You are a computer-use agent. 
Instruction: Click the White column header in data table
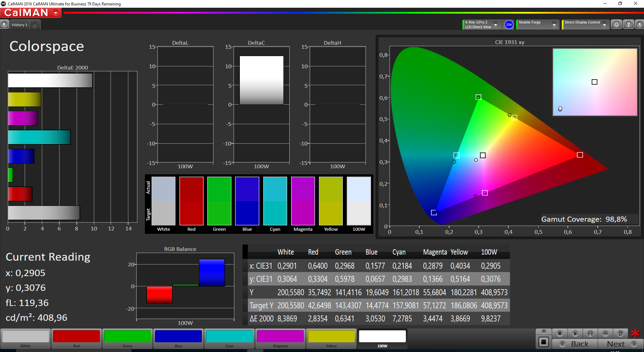[286, 252]
